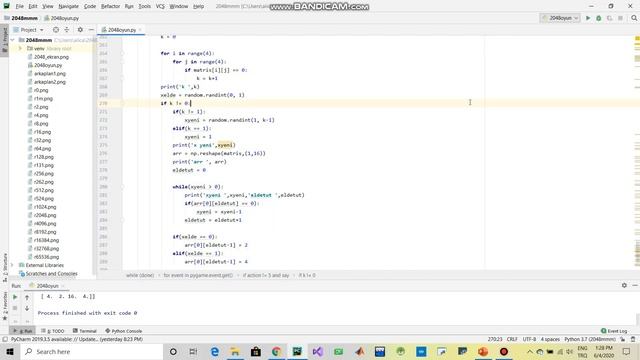Screen dimensions: 640x360
Task: Go up the stack trace arrow
Action: (x=27, y=297)
